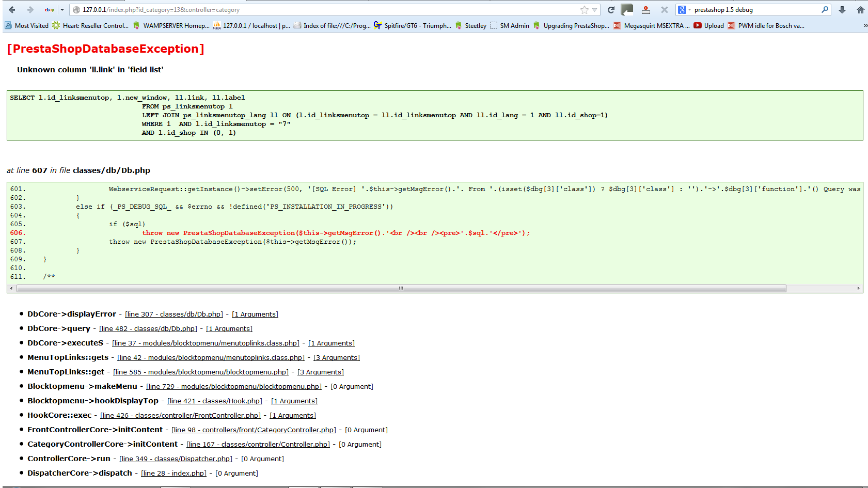Focus the search box containing 'prestashop 1.5 debug'
The width and height of the screenshot is (868, 488).
(x=756, y=10)
